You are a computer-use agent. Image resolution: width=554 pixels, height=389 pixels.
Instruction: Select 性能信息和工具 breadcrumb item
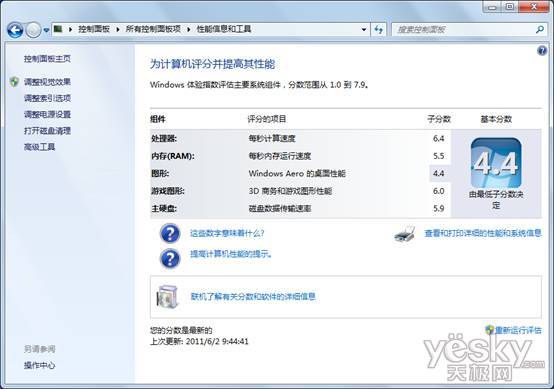[224, 29]
